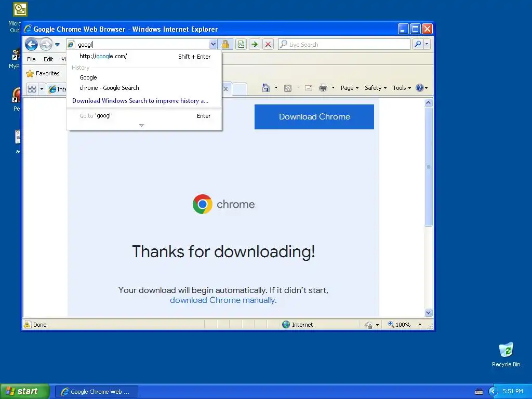The image size is (532, 399).
Task: Click the green Go arrow button
Action: click(255, 44)
